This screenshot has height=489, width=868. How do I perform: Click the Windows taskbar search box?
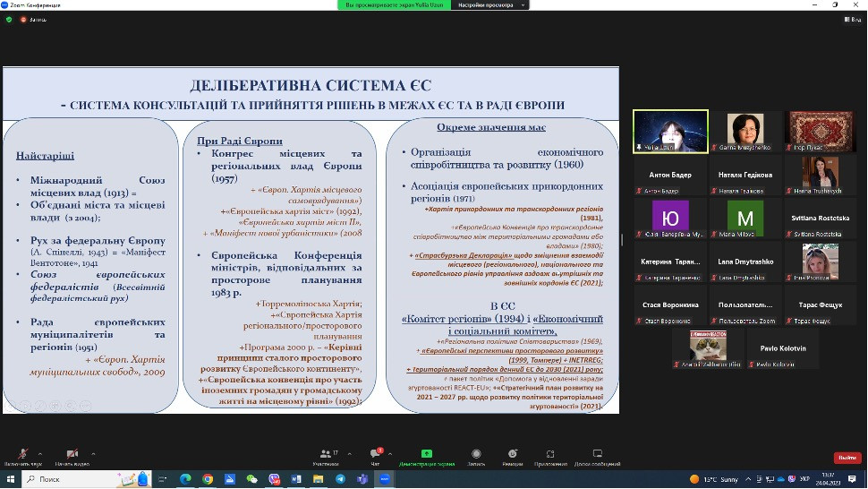coord(85,479)
